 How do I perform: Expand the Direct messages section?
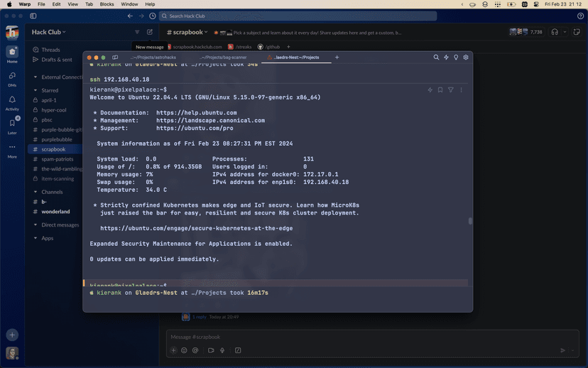click(x=36, y=225)
